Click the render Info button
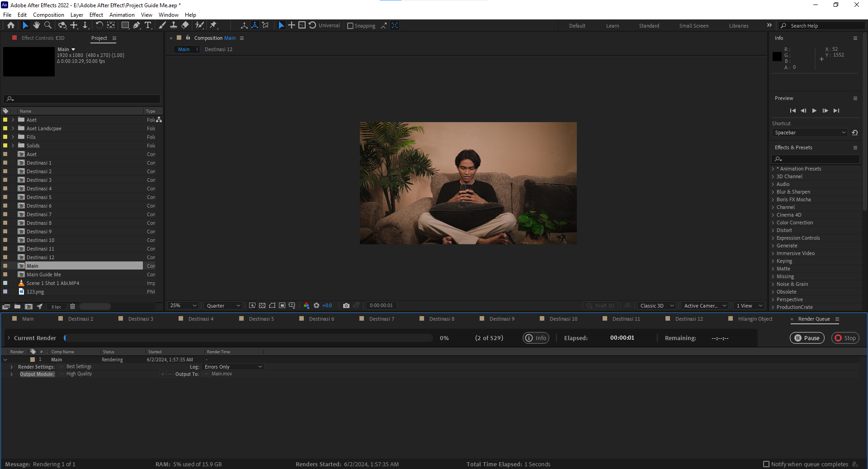 tap(536, 338)
